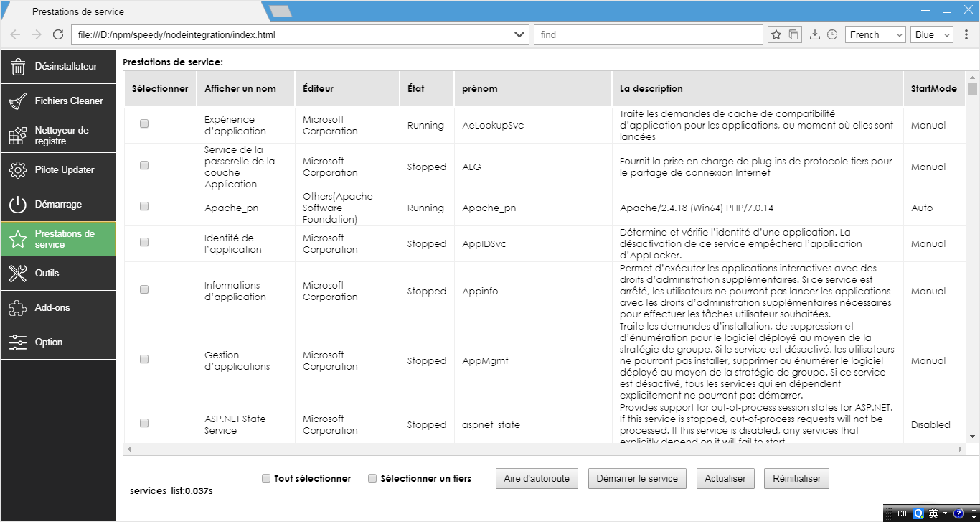Go back with the left arrow icon
980x522 pixels.
coord(15,34)
